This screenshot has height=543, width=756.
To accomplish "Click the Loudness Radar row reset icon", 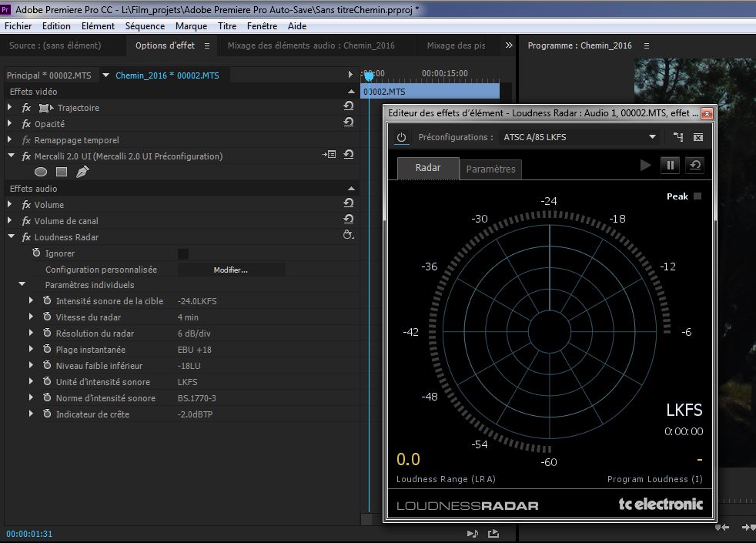I will [348, 236].
